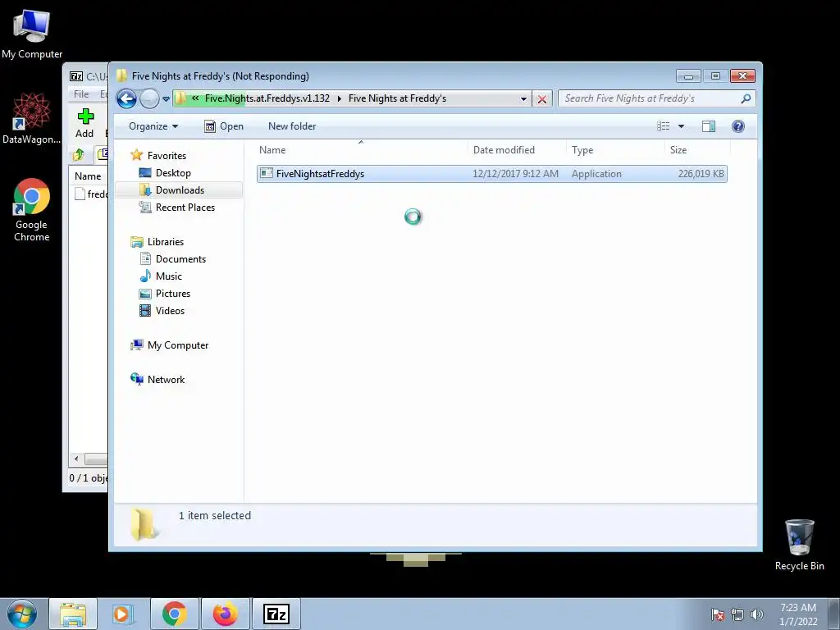840x630 pixels.
Task: Change the view with the view icon
Action: [x=663, y=126]
